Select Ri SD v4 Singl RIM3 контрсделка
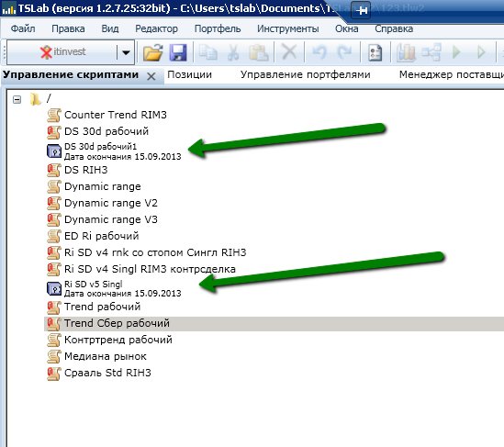Screen dimensions: 504x447 [x=150, y=269]
